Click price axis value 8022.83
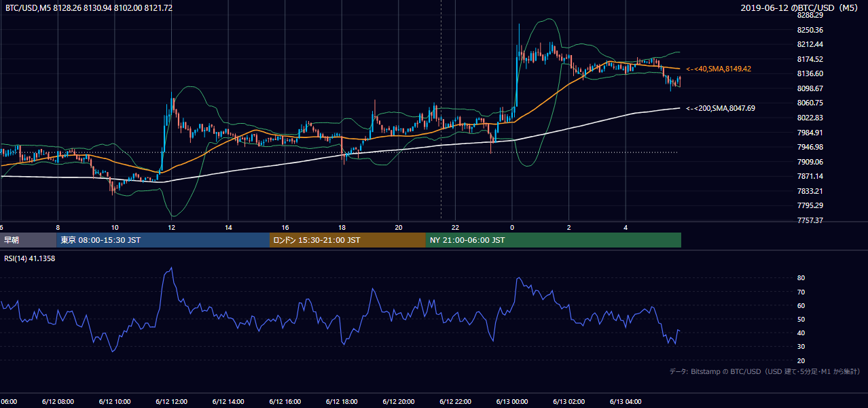The height and width of the screenshot is (408, 868). tap(810, 118)
